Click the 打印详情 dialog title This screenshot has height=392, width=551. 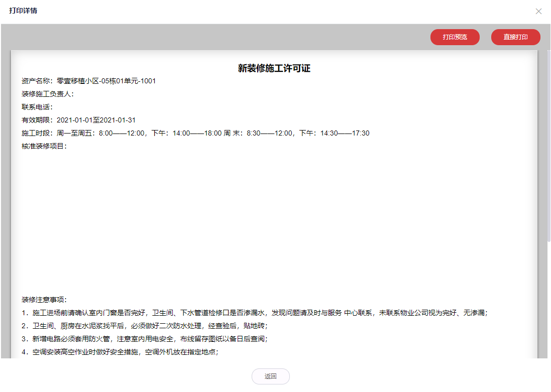coord(23,11)
